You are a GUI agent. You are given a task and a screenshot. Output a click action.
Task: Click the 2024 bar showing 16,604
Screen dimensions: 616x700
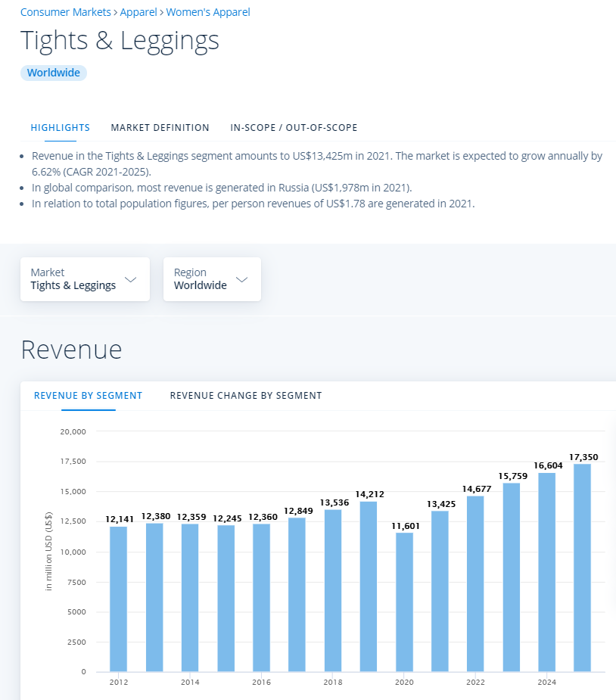point(547,571)
